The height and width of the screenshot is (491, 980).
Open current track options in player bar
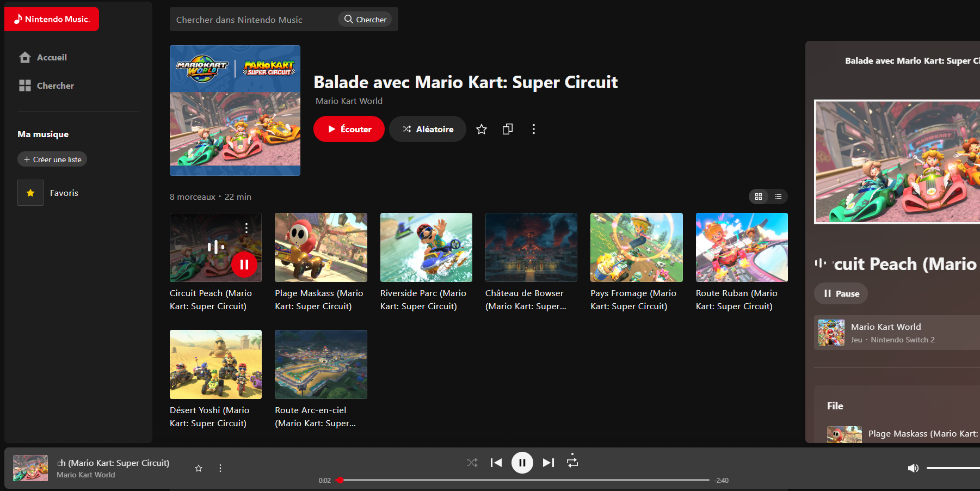pos(220,468)
